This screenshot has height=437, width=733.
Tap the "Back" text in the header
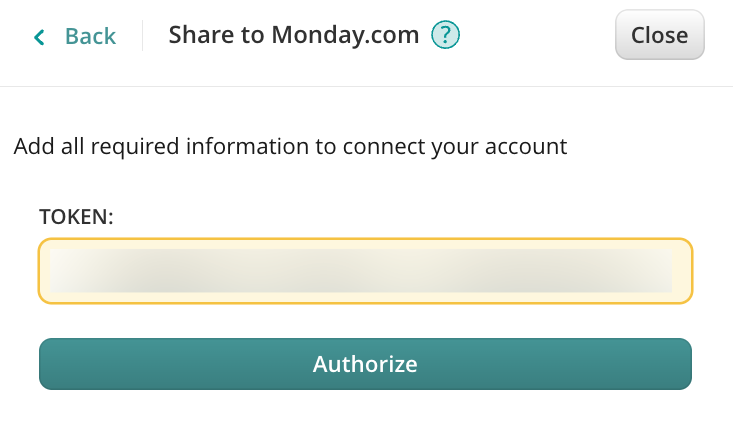coord(90,37)
